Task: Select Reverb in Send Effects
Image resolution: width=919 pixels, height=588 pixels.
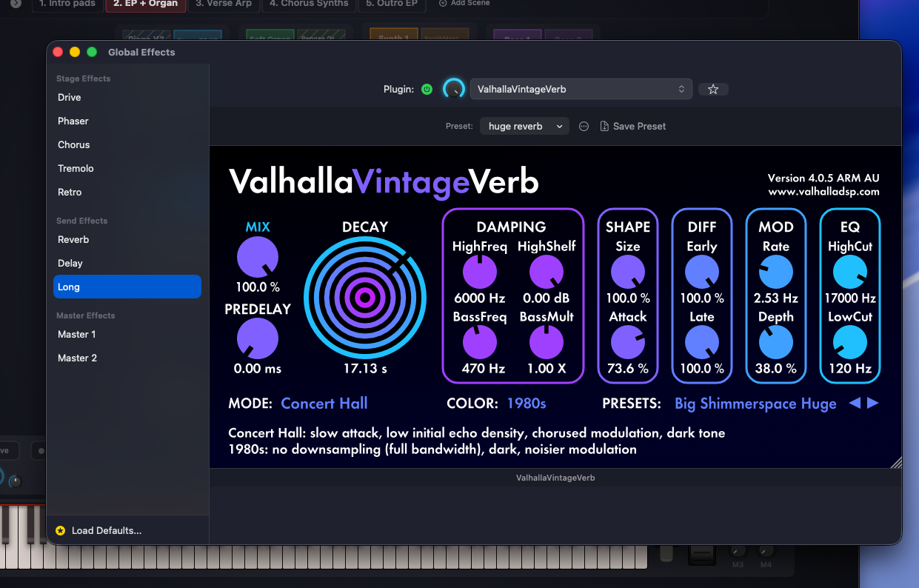Action: [x=127, y=239]
